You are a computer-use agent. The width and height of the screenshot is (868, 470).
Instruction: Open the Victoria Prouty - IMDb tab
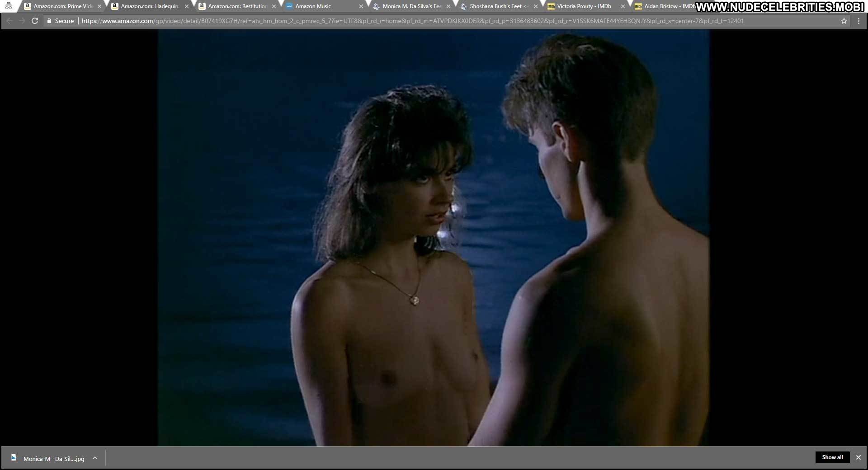click(584, 6)
